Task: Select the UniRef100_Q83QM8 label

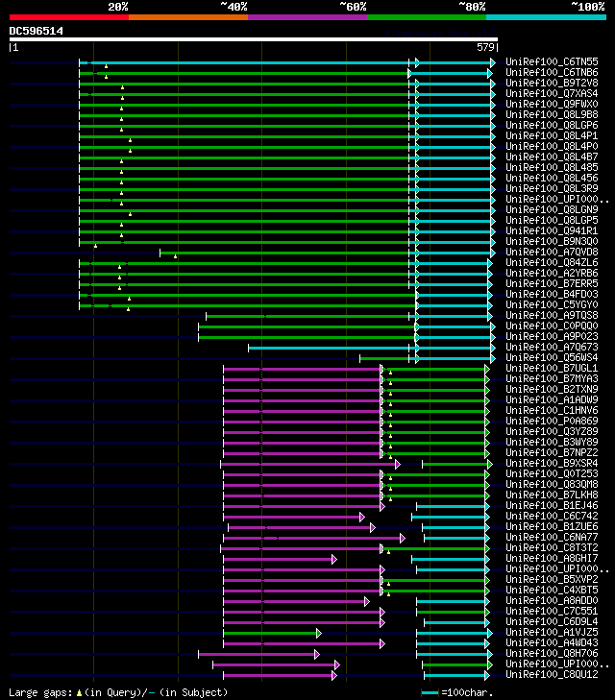Action: (552, 484)
